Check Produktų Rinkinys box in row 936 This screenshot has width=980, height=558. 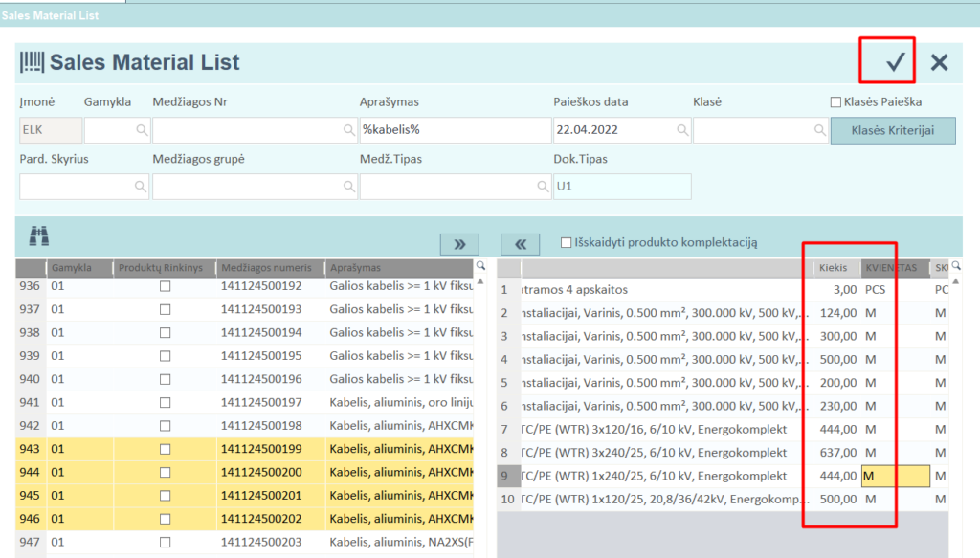coord(165,285)
